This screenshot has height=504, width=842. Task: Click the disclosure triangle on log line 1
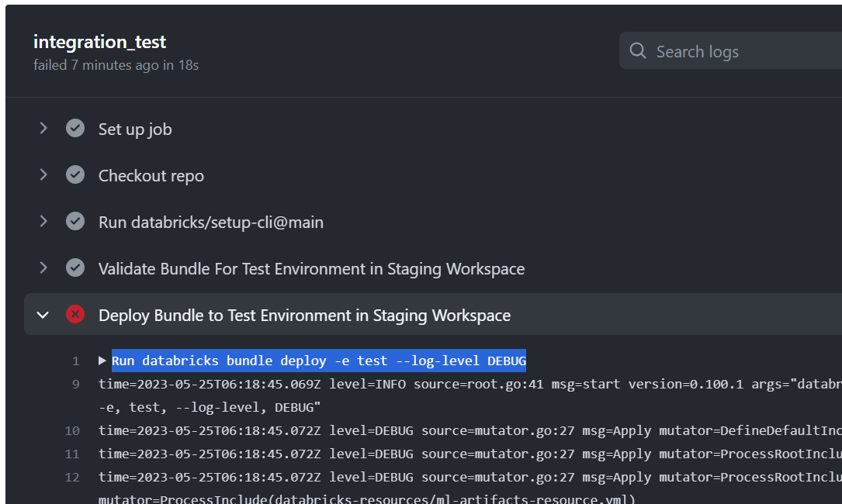pos(102,360)
